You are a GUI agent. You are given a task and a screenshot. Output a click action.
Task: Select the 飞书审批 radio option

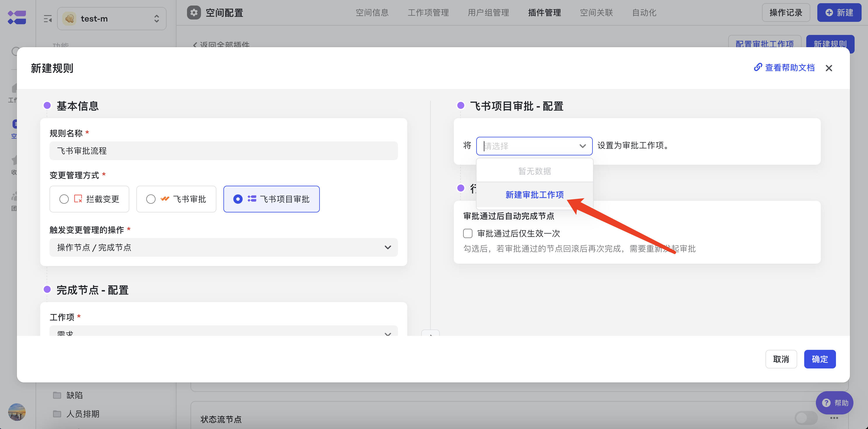[176, 199]
